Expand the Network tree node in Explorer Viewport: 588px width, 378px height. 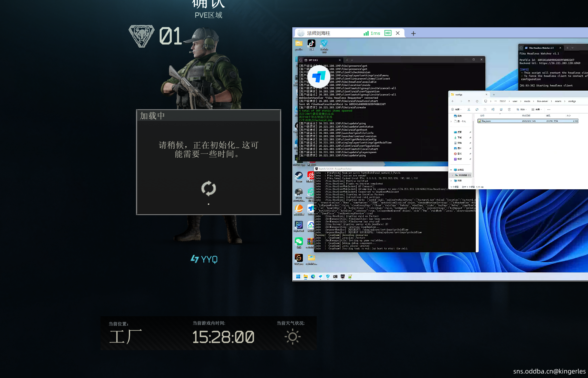[x=451, y=181]
